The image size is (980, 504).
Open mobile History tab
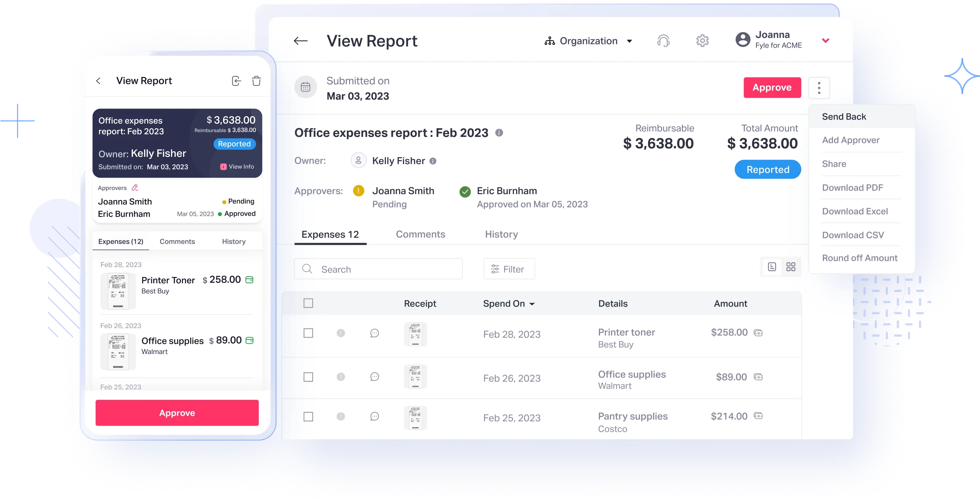pos(234,242)
